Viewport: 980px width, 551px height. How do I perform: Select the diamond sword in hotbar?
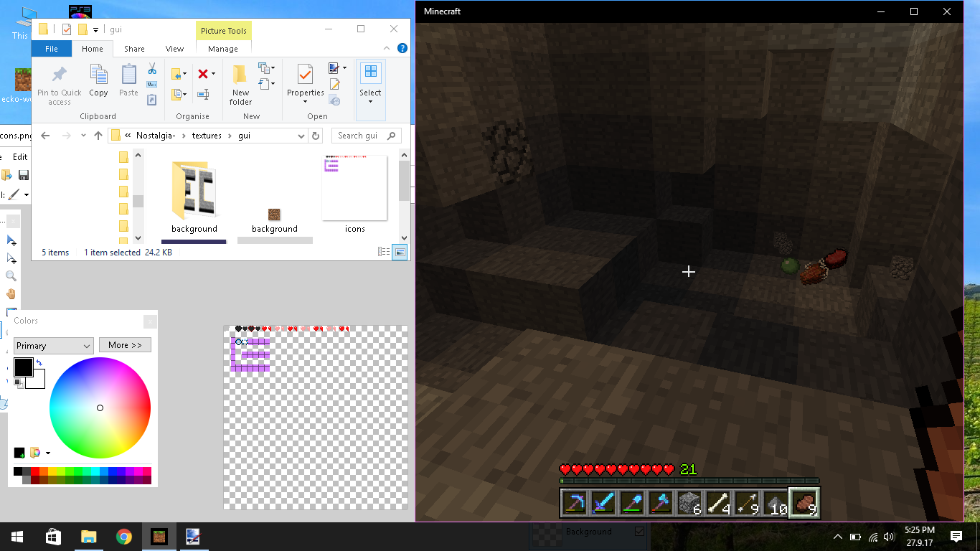click(x=603, y=503)
